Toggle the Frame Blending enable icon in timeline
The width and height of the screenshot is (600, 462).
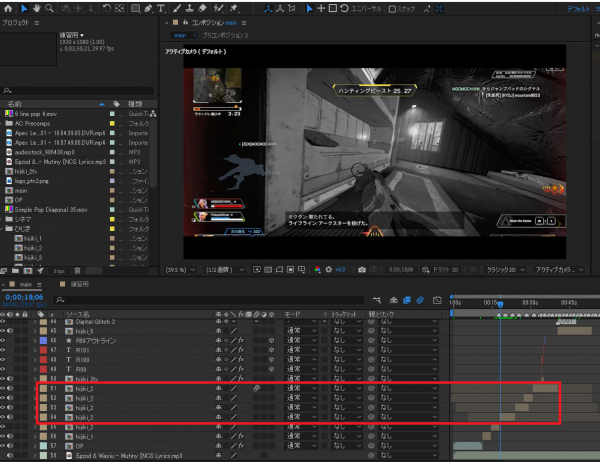pos(407,300)
